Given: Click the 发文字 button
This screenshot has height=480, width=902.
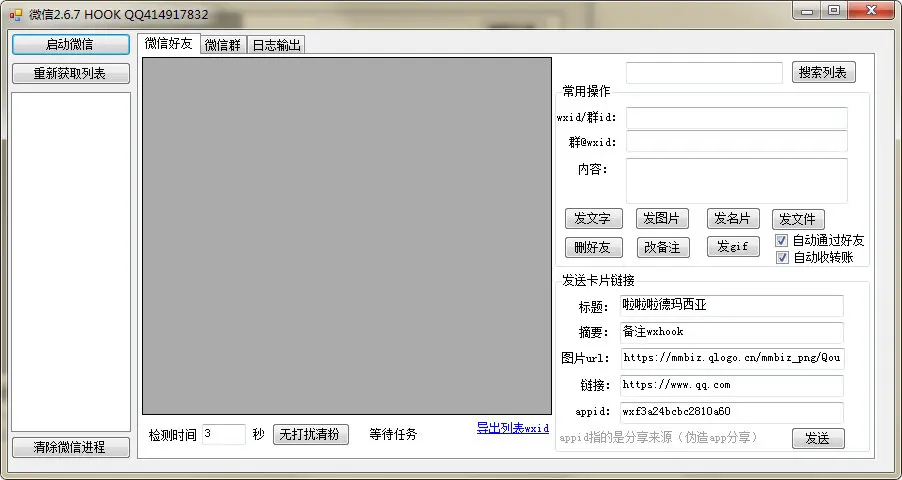Looking at the screenshot, I should point(593,219).
